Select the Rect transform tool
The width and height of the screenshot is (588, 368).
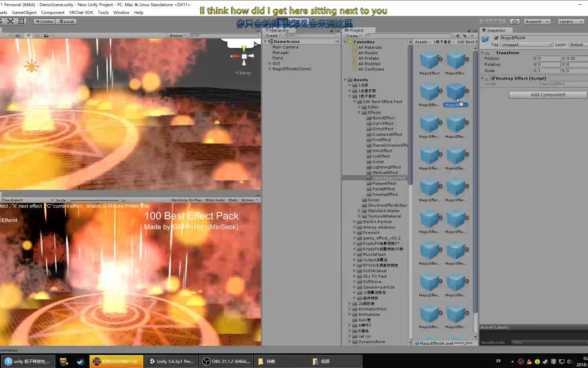coord(21,21)
